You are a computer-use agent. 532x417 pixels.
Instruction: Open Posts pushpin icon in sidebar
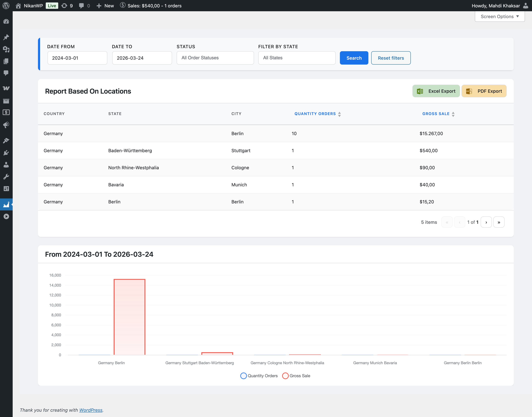(6, 37)
